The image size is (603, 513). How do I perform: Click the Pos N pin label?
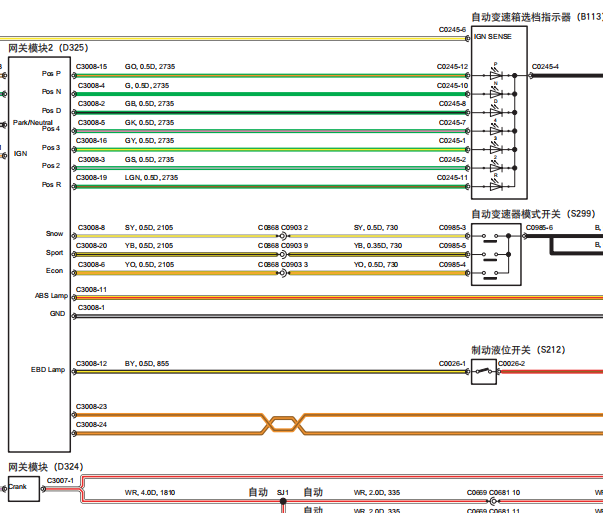click(51, 92)
